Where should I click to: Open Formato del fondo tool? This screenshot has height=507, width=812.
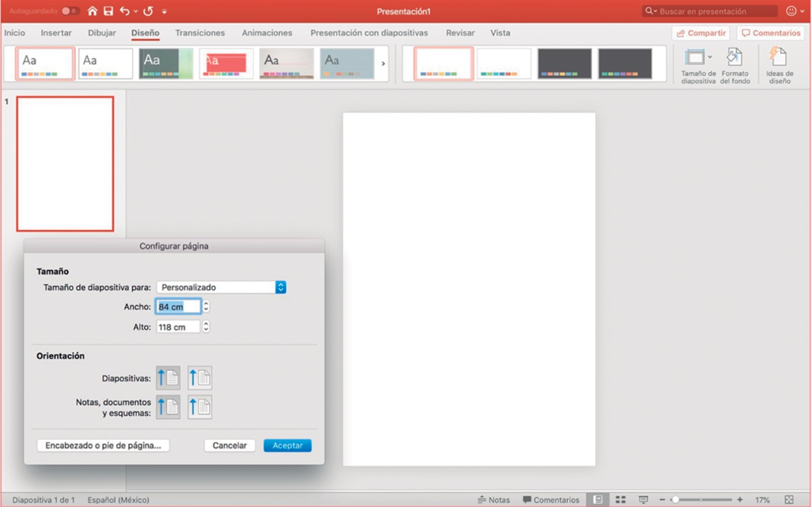click(x=735, y=65)
